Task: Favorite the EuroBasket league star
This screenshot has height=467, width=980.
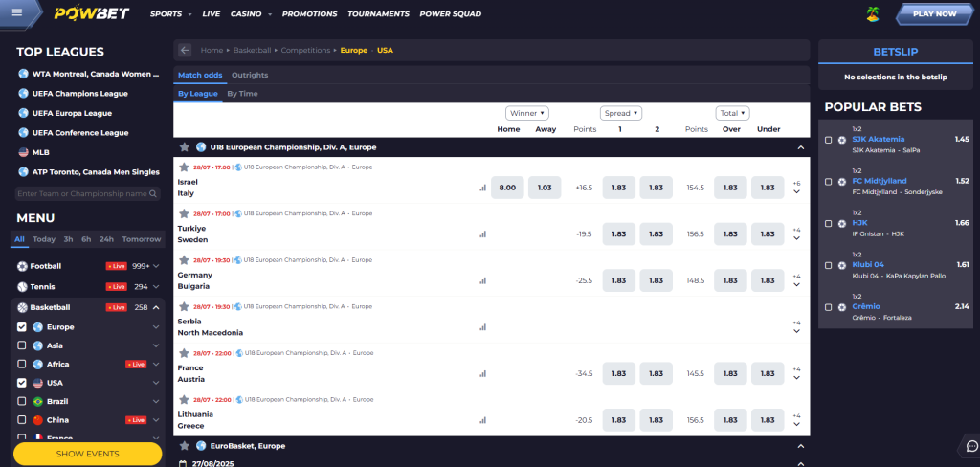Action: tap(185, 446)
